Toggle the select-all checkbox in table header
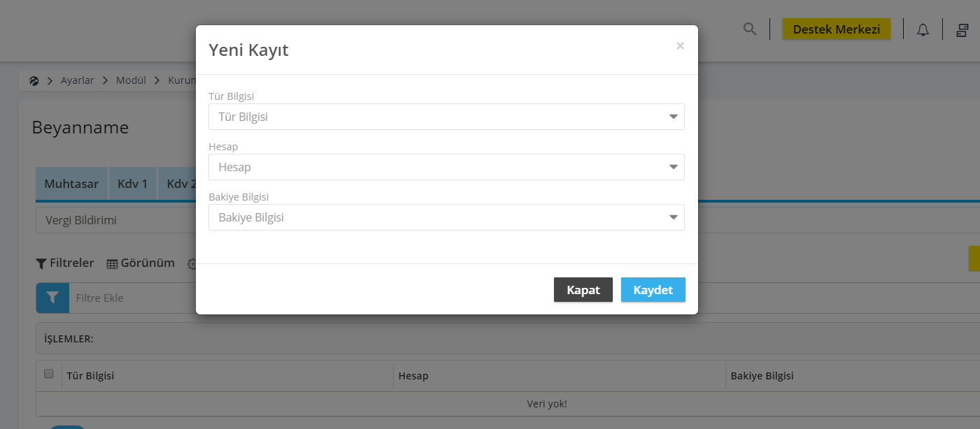Viewport: 980px width, 429px height. 49,374
